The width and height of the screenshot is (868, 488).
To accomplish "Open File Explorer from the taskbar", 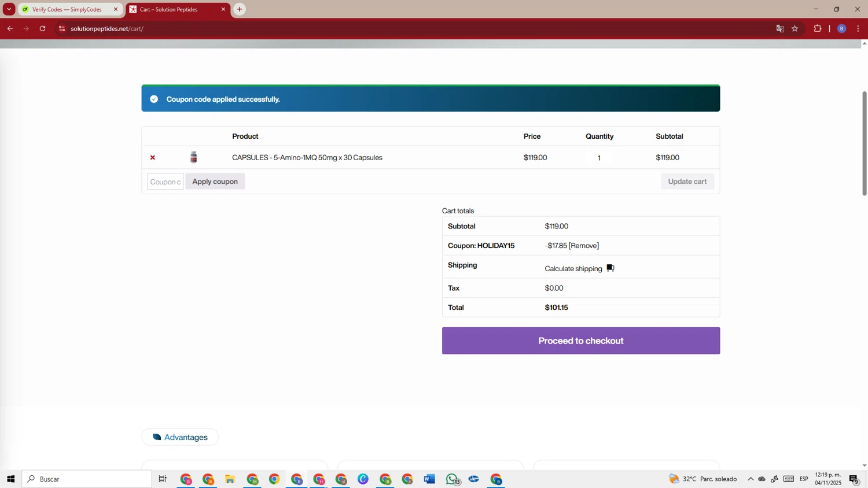I will tap(230, 479).
